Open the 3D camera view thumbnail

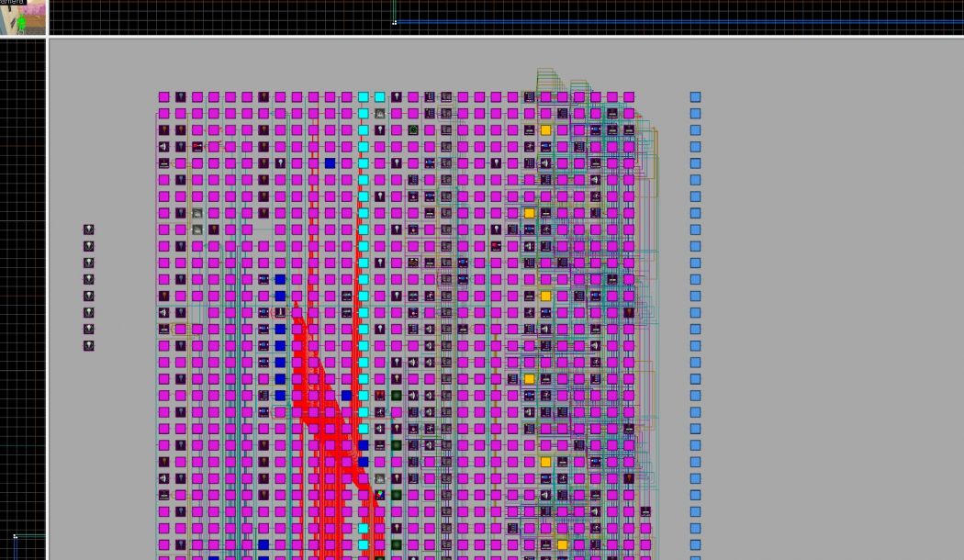click(x=23, y=17)
